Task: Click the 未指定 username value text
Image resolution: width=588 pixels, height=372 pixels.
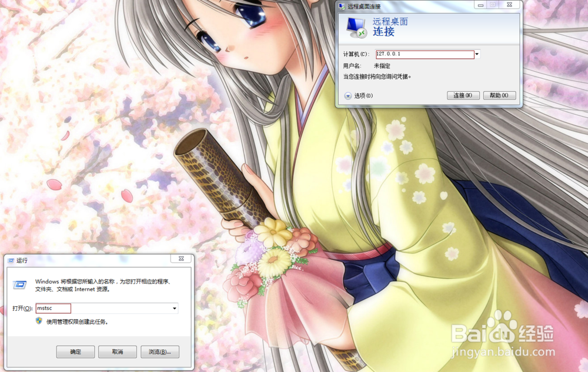Action: pos(382,66)
